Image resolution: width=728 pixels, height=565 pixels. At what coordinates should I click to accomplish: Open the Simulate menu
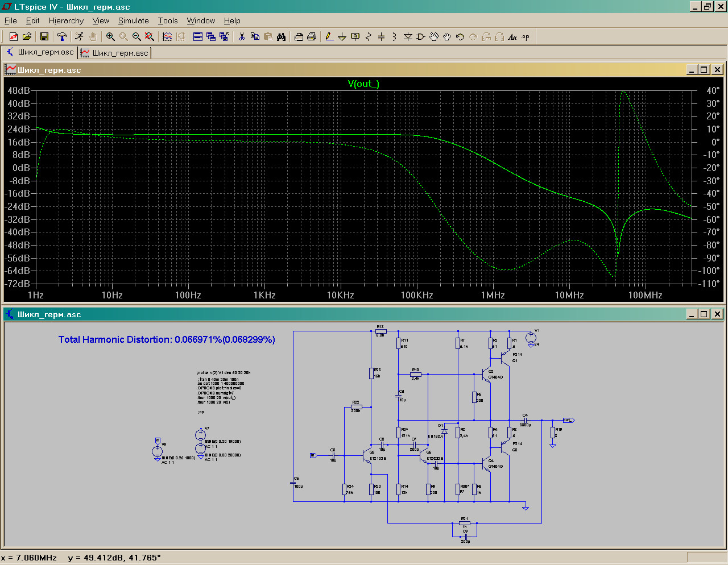[133, 20]
